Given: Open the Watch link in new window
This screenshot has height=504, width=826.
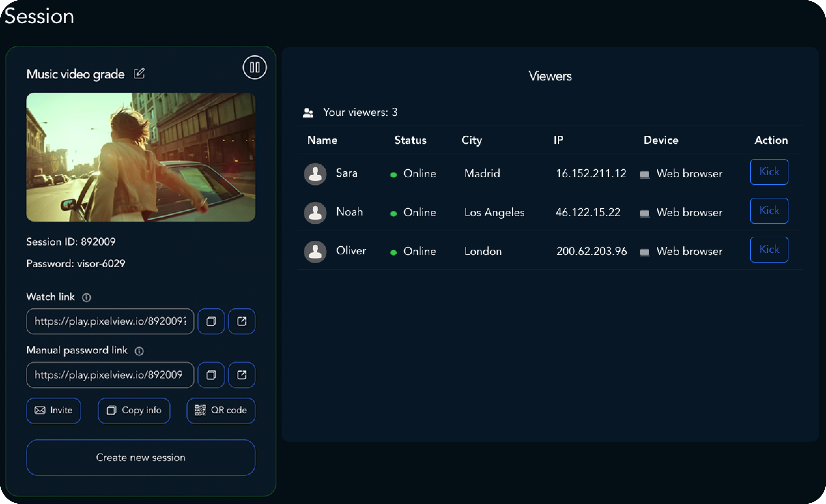Looking at the screenshot, I should click(x=242, y=322).
